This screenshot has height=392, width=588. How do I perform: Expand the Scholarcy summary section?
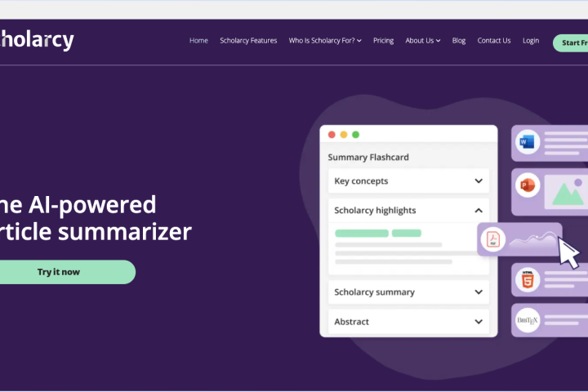point(479,292)
